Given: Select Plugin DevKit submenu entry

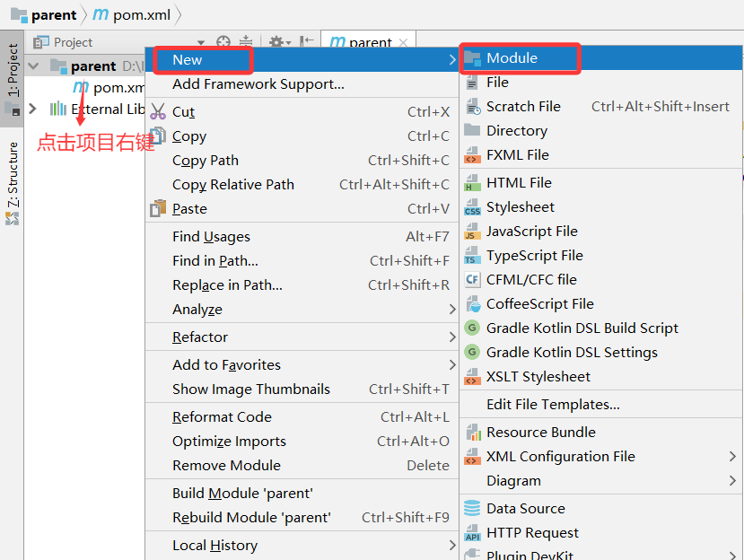Looking at the screenshot, I should point(600,554).
